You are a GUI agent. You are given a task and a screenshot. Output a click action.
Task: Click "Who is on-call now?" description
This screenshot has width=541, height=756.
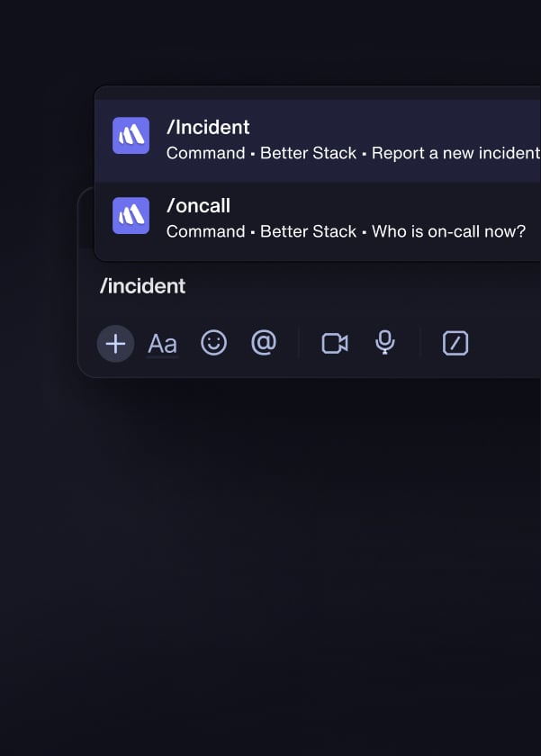448,231
